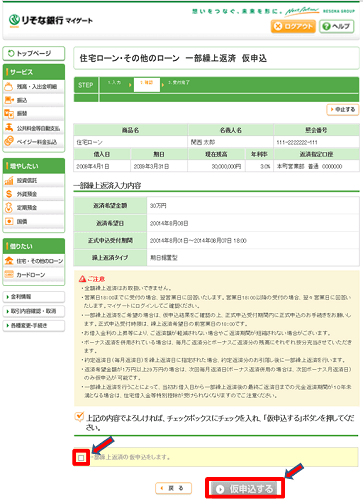Click the 振替 account-swap icon
363x501 pixels.
9,113
